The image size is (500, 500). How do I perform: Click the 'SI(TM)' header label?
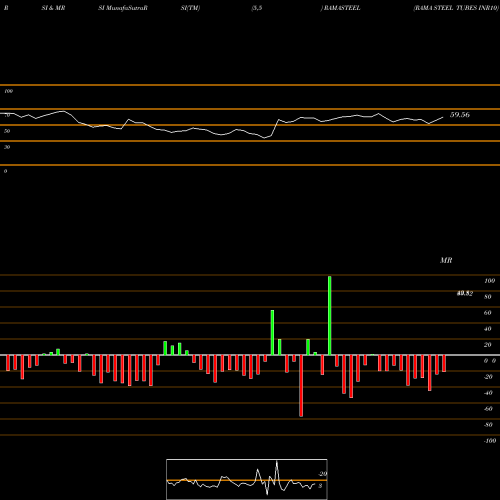pyautogui.click(x=190, y=8)
